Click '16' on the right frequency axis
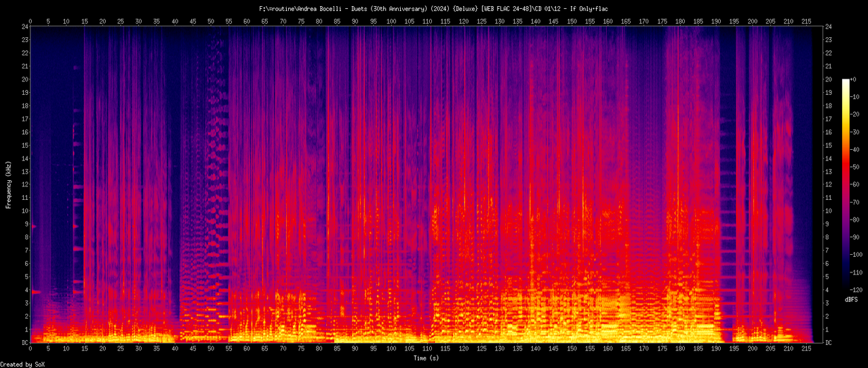This screenshot has height=368, width=868. [x=829, y=132]
